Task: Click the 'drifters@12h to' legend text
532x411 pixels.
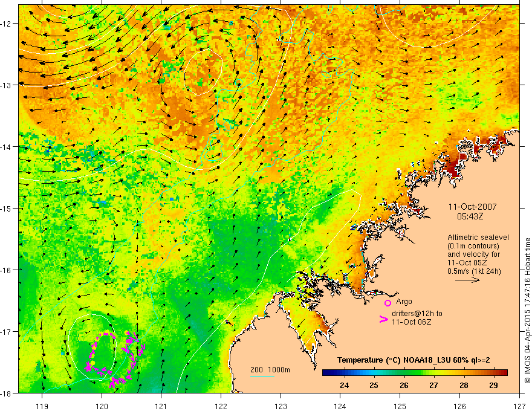Action: (417, 314)
